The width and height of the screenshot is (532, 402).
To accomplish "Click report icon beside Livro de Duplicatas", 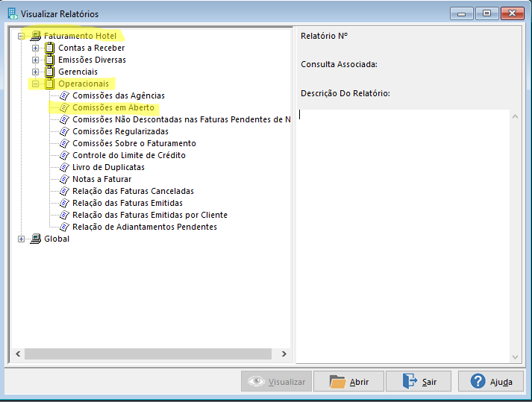I will point(64,167).
